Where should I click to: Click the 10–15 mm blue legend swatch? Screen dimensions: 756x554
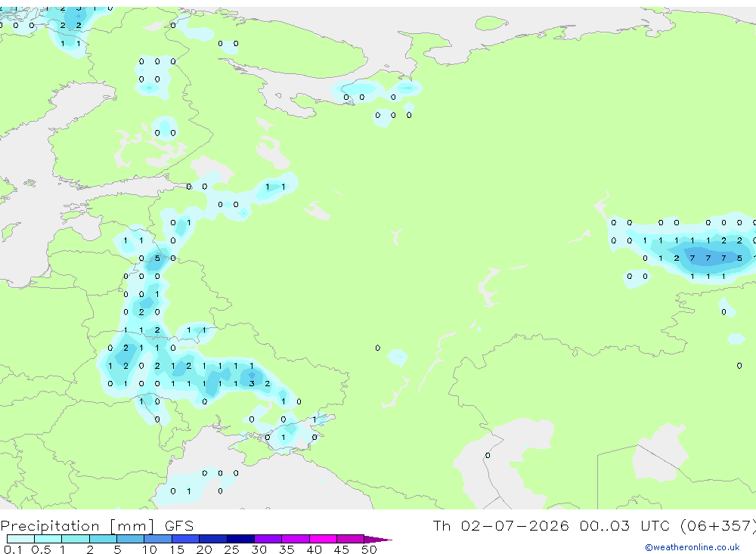click(x=158, y=539)
